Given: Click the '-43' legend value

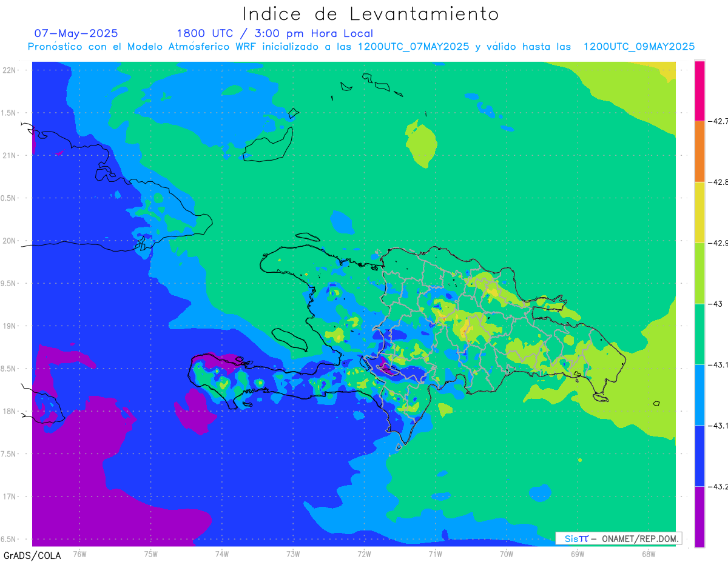Looking at the screenshot, I should click(715, 304).
